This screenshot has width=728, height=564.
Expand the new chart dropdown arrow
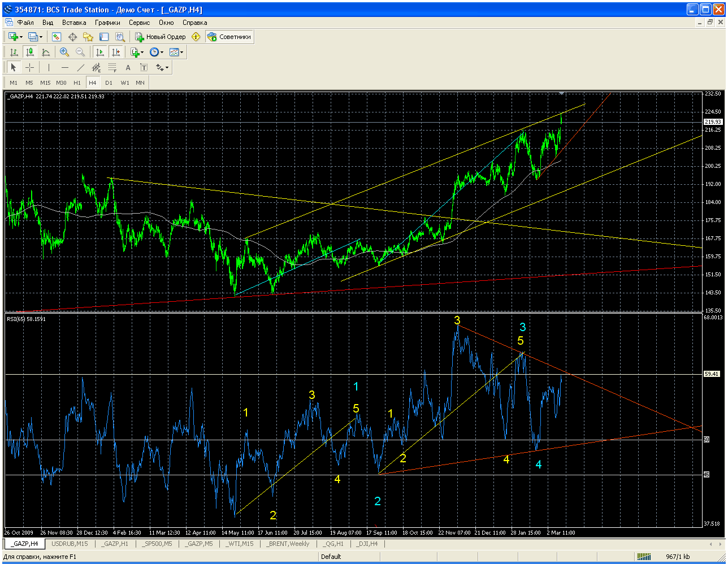(21, 37)
